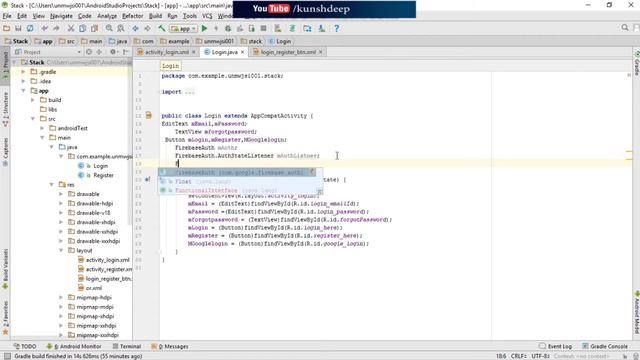Image resolution: width=640 pixels, height=360 pixels.
Task: Open the Analyze menu
Action: point(107,16)
